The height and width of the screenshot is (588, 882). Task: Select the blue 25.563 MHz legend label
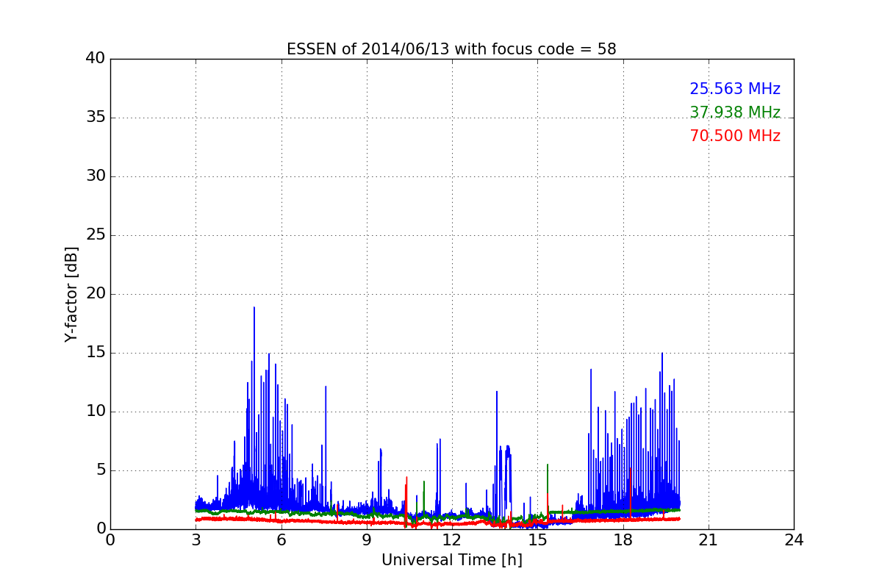pyautogui.click(x=735, y=89)
